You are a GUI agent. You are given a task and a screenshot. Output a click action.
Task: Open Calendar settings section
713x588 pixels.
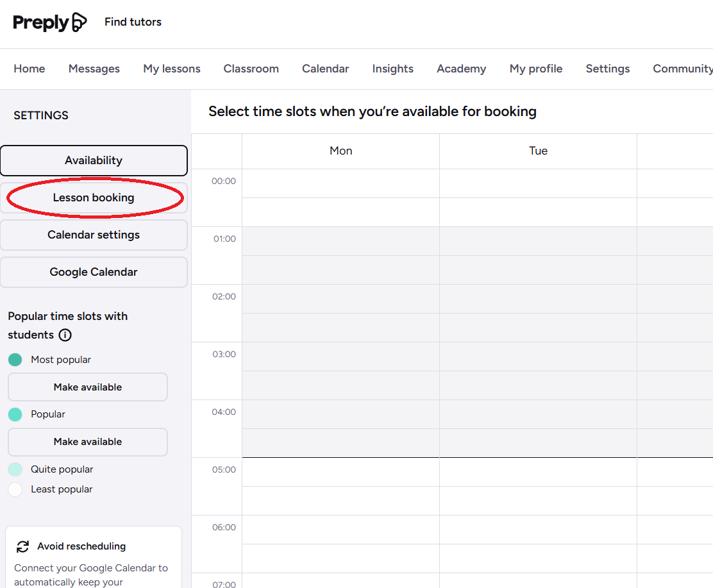tap(94, 235)
